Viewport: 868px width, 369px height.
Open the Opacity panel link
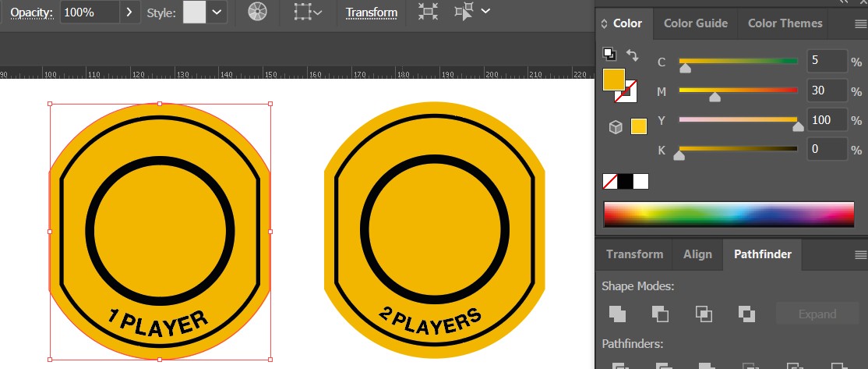tap(31, 12)
